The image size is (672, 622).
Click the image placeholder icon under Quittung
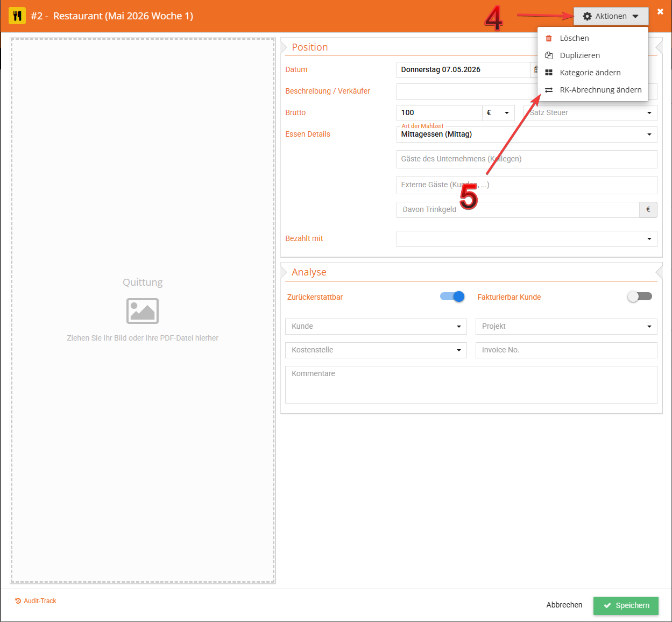(143, 310)
